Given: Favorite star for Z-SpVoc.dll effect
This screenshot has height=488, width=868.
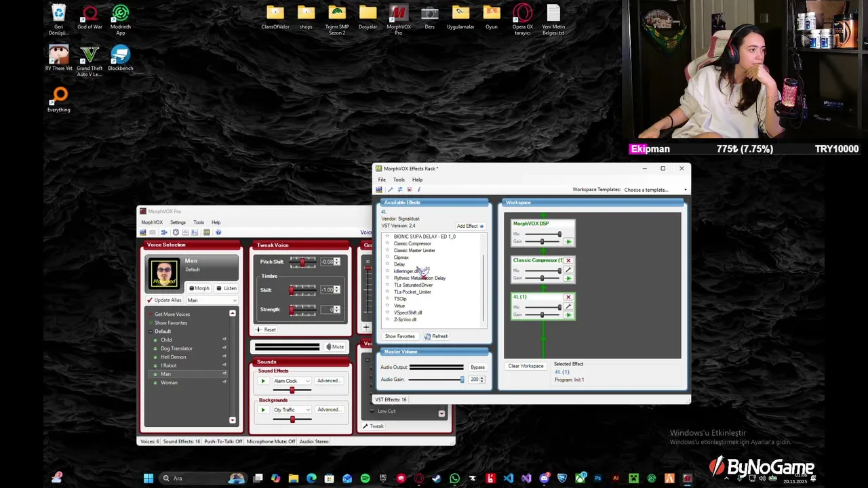Looking at the screenshot, I should 387,320.
